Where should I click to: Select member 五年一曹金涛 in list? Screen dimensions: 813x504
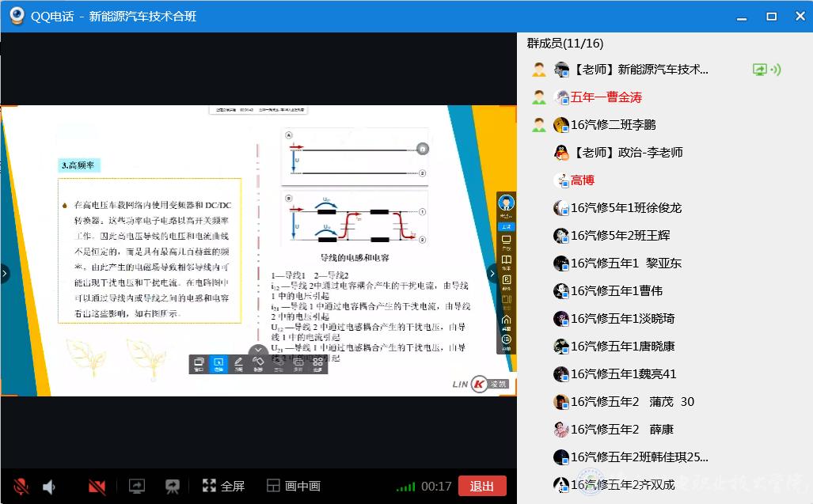606,97
